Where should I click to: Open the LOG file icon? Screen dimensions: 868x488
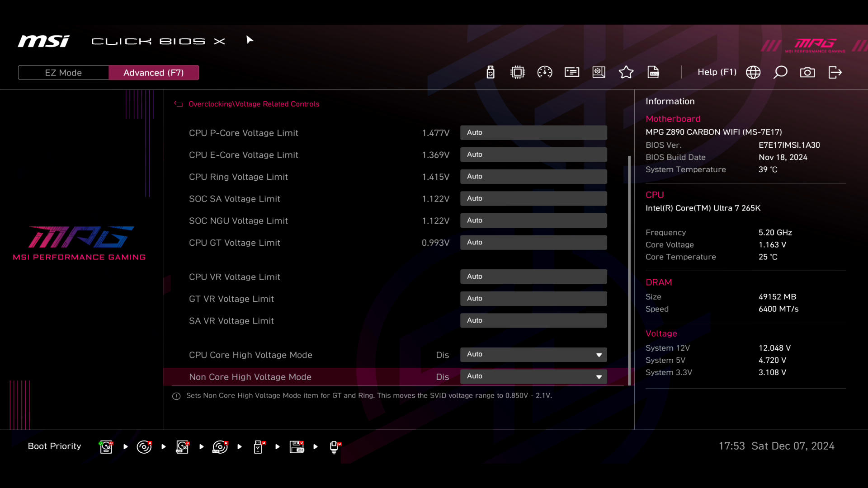tap(653, 72)
